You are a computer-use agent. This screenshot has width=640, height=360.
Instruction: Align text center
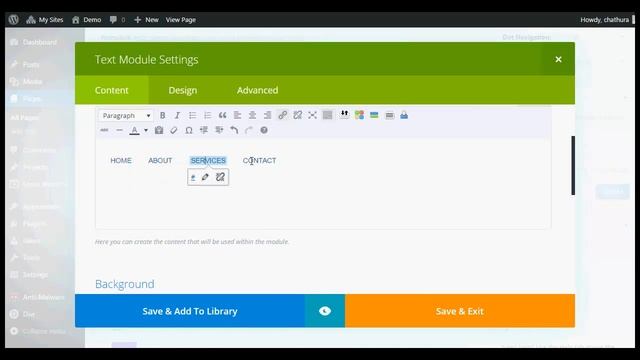pyautogui.click(x=252, y=116)
